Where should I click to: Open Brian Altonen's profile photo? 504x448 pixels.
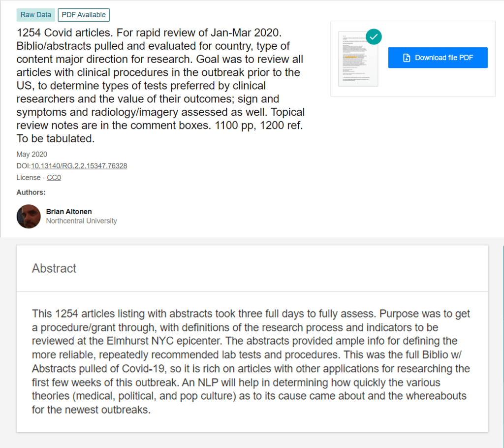point(29,216)
